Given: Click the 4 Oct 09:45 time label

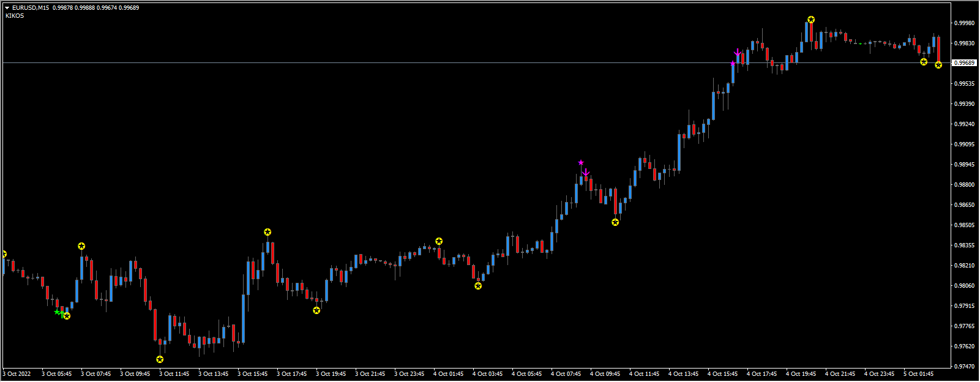Looking at the screenshot, I should pyautogui.click(x=605, y=374).
